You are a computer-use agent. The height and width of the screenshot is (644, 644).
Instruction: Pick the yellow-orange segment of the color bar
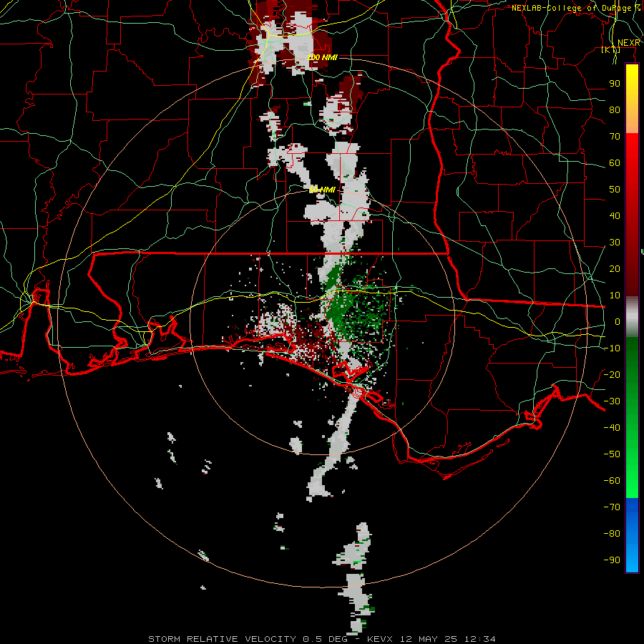(632, 99)
